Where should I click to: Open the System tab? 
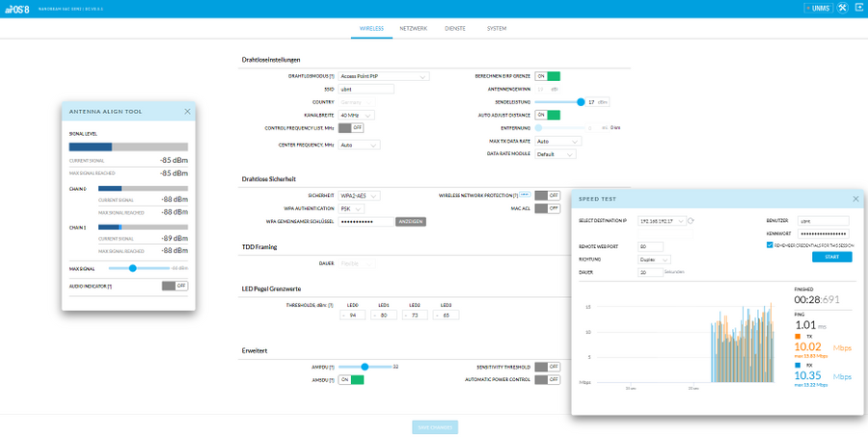[x=497, y=28]
